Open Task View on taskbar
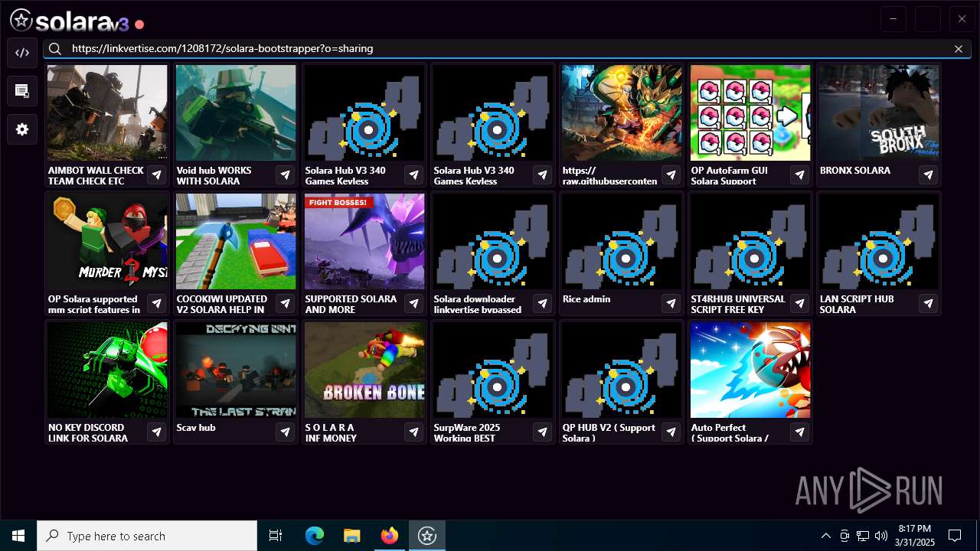The image size is (980, 551). click(x=276, y=536)
